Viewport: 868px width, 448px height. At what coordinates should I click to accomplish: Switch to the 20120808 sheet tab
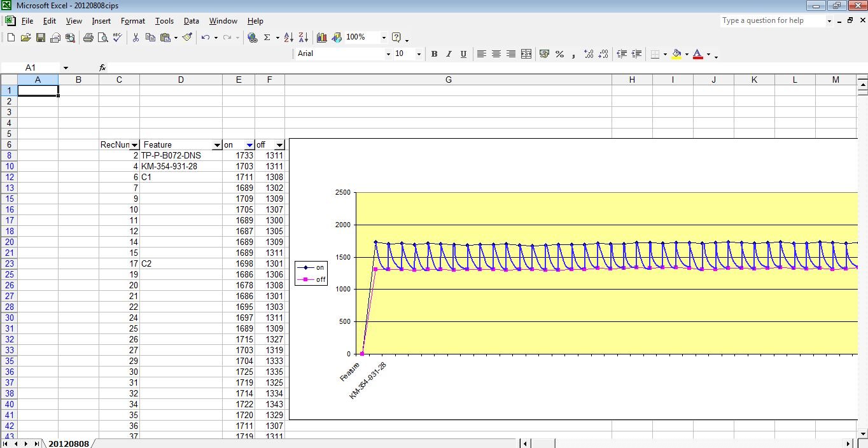point(69,443)
